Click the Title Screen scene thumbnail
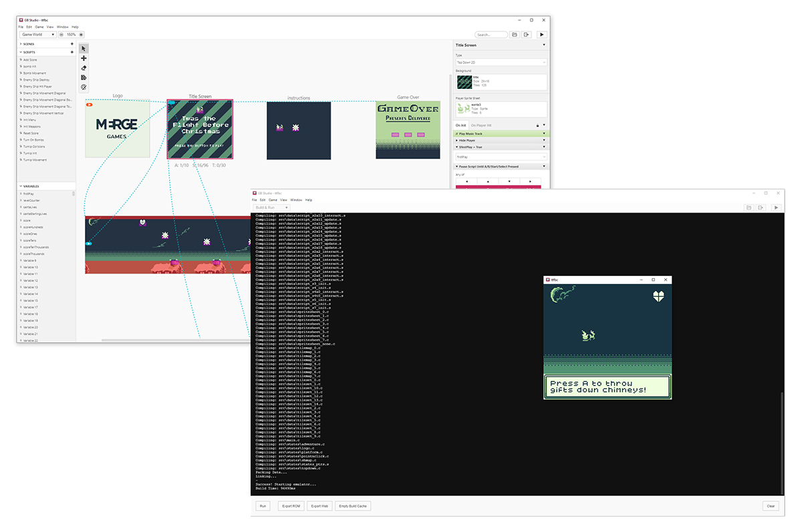Image resolution: width=802 pixels, height=532 pixels. coord(200,129)
